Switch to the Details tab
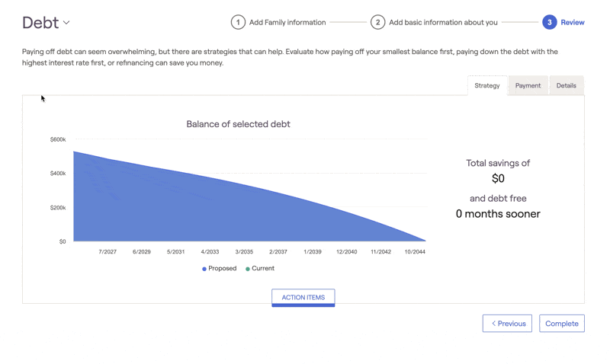610x364 pixels. (566, 85)
